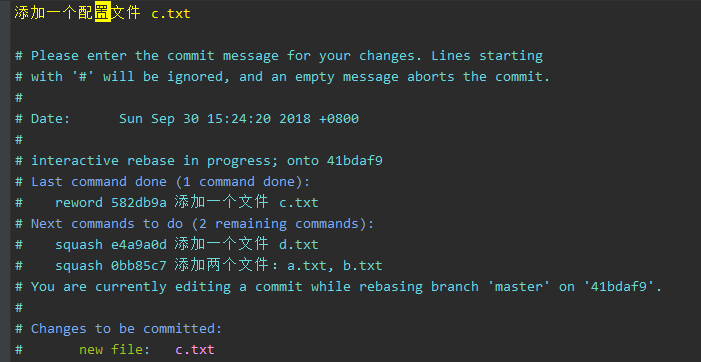The width and height of the screenshot is (701, 362).
Task: Click first 'squash' keyword before e4a9a0d
Action: (x=79, y=245)
